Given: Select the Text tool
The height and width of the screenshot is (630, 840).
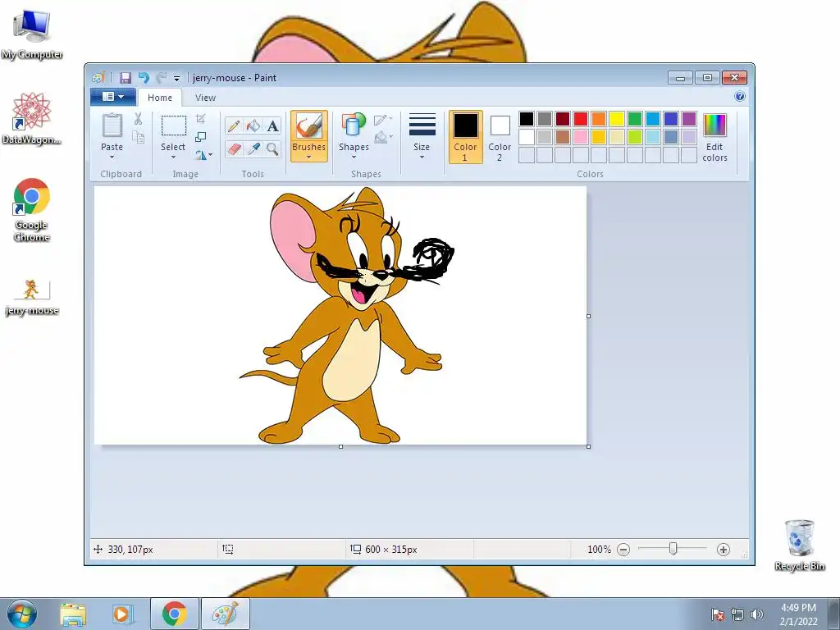Looking at the screenshot, I should (x=272, y=126).
